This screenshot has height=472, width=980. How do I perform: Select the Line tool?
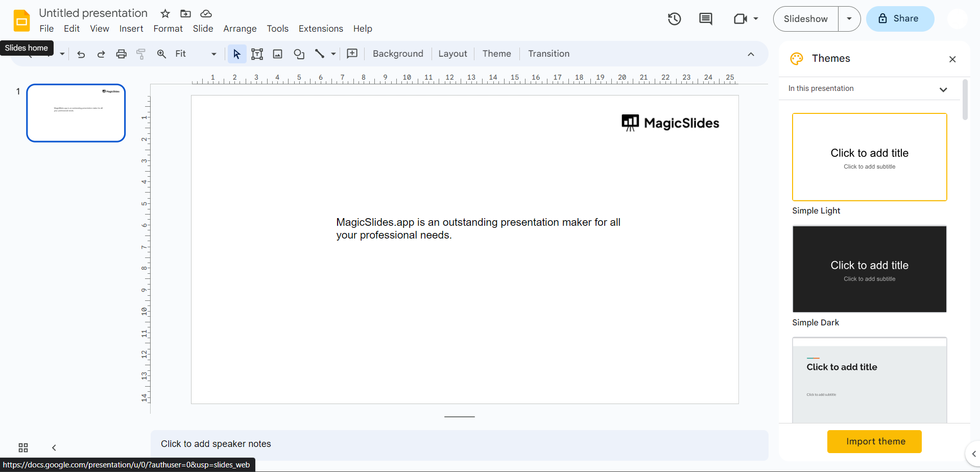321,54
